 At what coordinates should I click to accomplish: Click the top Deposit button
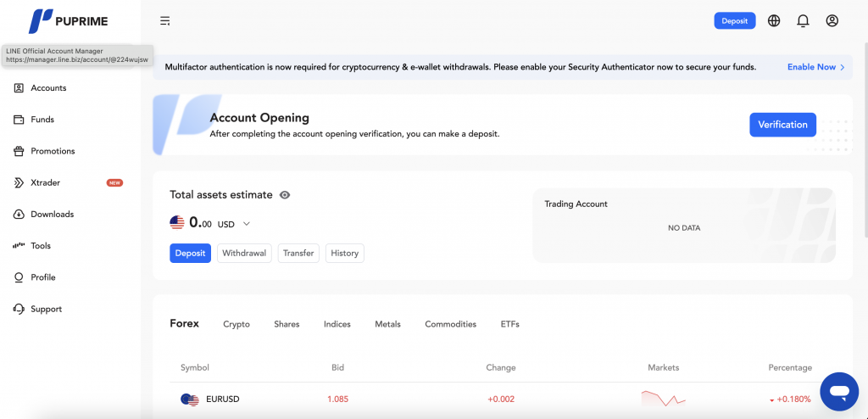(x=734, y=21)
